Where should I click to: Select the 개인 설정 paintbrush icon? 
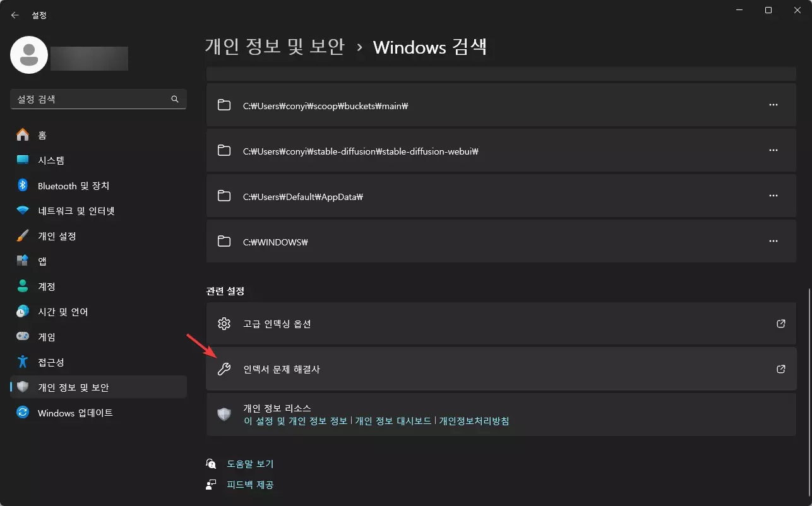click(x=24, y=236)
